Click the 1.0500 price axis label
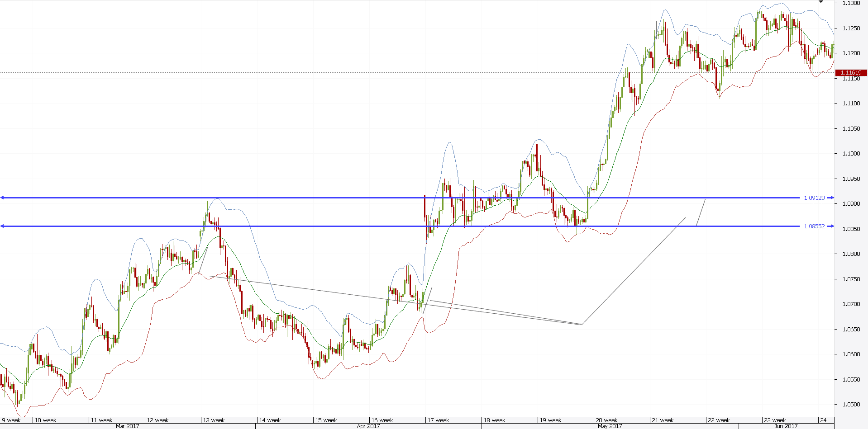 click(851, 405)
